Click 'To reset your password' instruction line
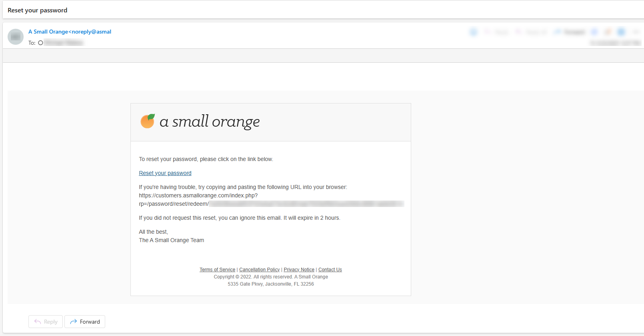Screen dimensions: 644x336 [206, 159]
